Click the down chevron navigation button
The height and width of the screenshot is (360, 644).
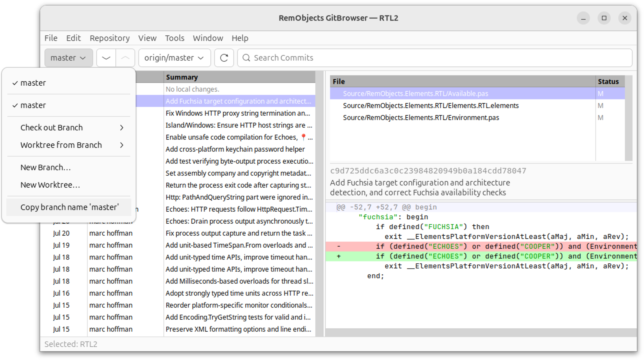coord(106,58)
